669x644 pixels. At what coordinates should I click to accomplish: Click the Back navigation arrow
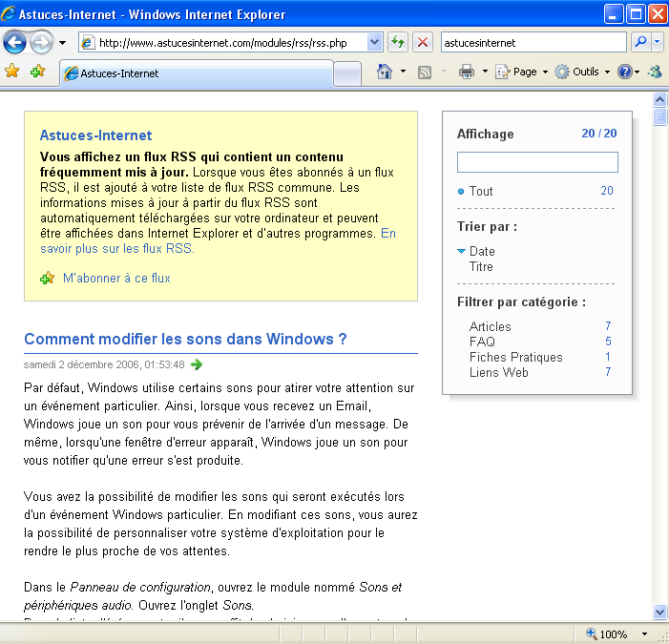tap(14, 43)
